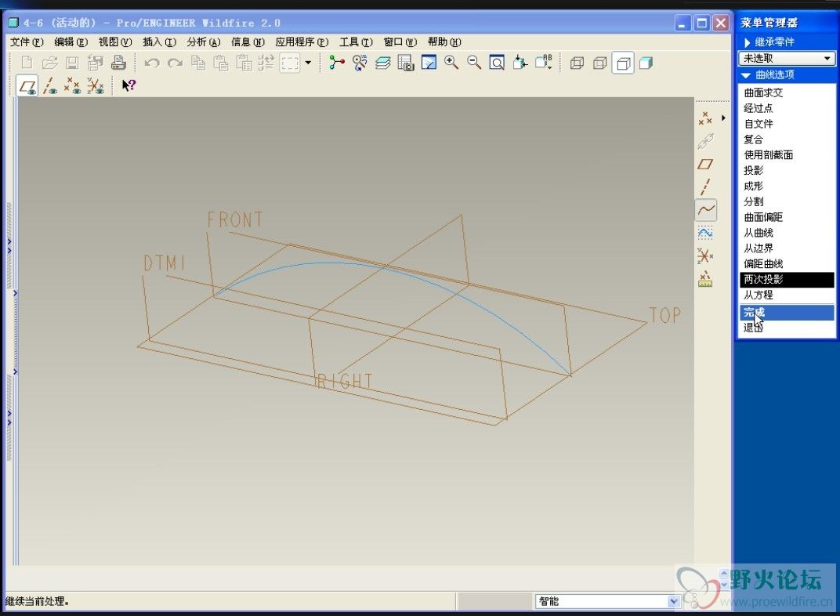Print using the printer icon
The image size is (840, 616).
coord(118,63)
